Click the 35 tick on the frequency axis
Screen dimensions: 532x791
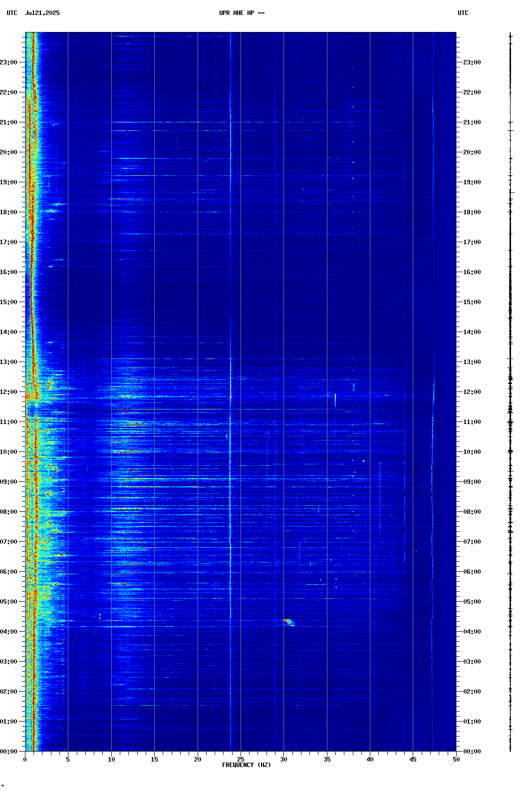coord(327,760)
